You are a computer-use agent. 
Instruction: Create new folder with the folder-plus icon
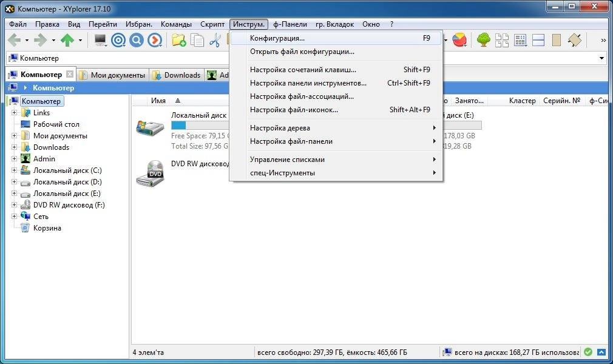pyautogui.click(x=178, y=40)
